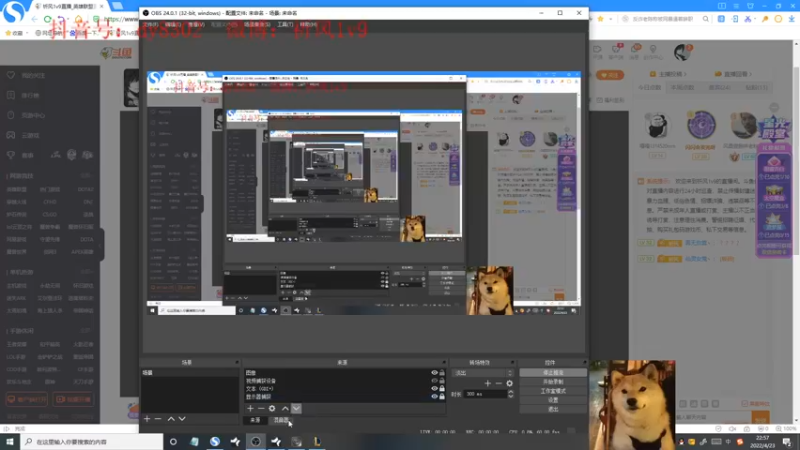Add a new source with plus icon
Viewport: 800px width, 450px height.
(x=250, y=408)
